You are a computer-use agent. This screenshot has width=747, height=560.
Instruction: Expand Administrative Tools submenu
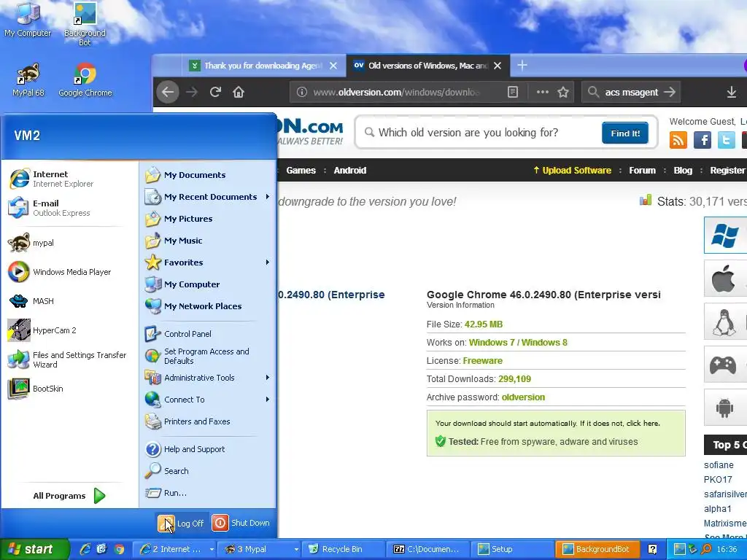pos(208,378)
